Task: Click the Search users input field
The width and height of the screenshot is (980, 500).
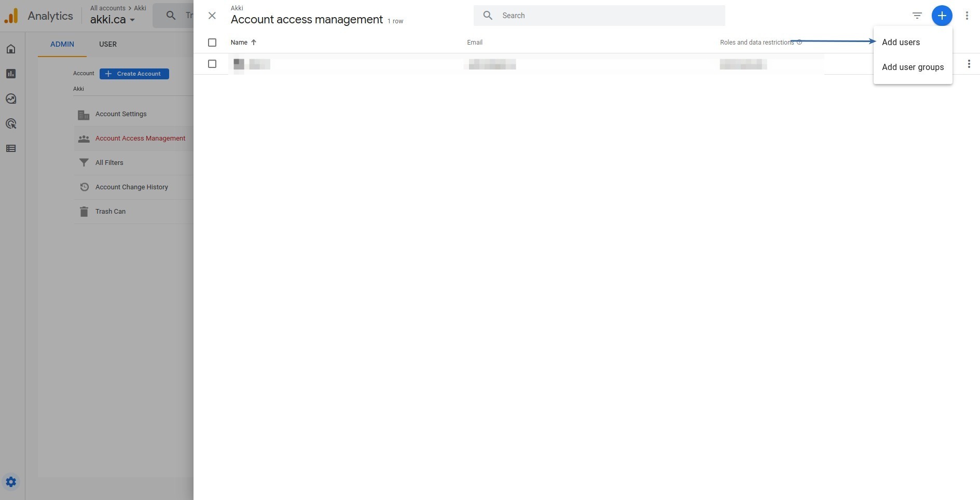Action: click(x=607, y=16)
